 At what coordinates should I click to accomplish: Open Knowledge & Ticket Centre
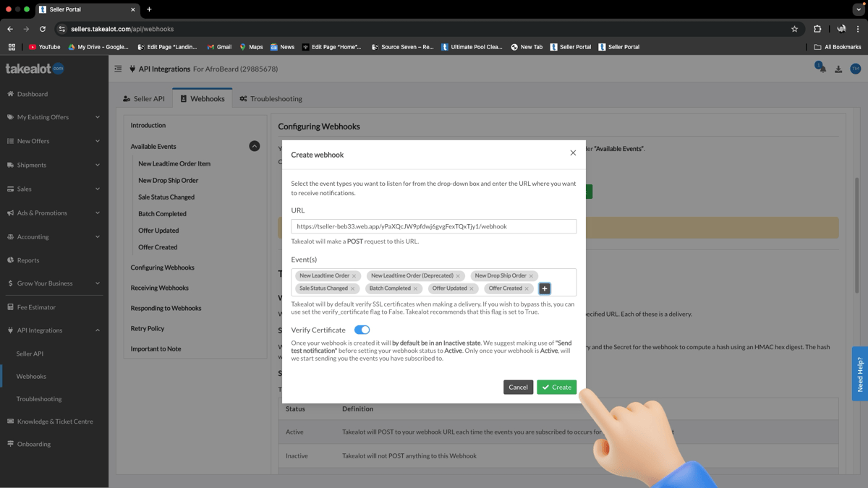coord(54,421)
